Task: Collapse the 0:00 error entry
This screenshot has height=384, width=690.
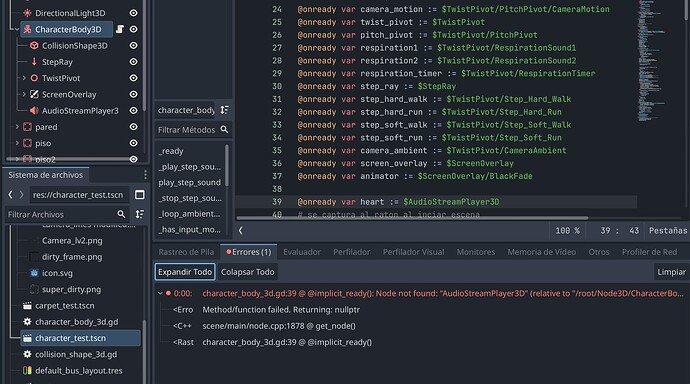Action: [160, 293]
